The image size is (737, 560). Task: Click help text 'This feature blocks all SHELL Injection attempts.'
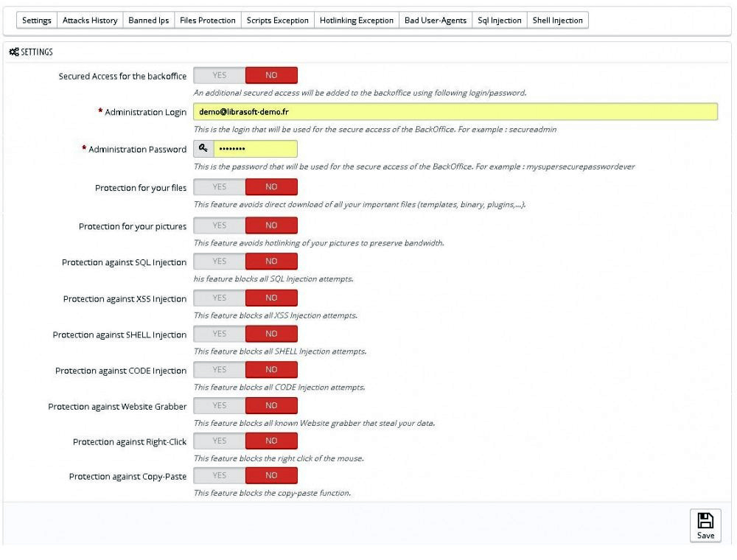tap(279, 351)
